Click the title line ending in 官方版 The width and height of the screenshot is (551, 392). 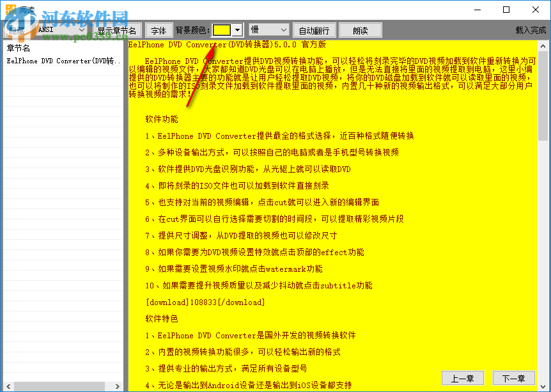(227, 45)
